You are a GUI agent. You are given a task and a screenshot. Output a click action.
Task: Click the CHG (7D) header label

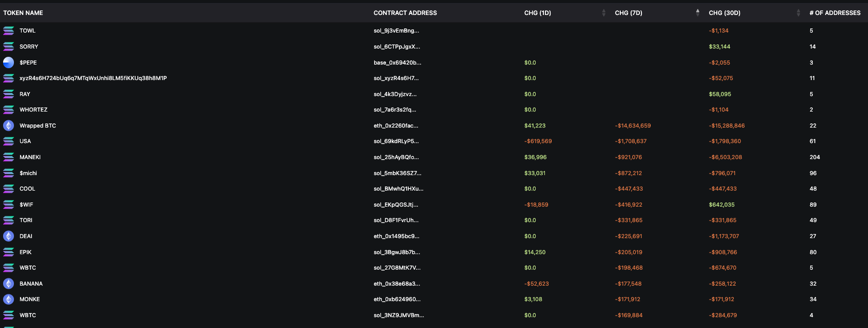coord(629,13)
